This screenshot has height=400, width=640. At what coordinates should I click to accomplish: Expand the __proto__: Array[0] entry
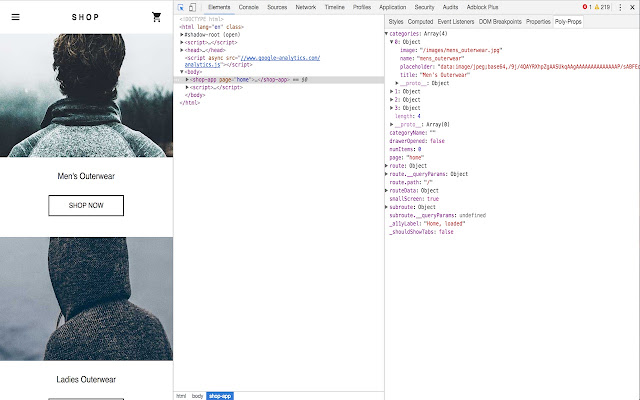391,124
